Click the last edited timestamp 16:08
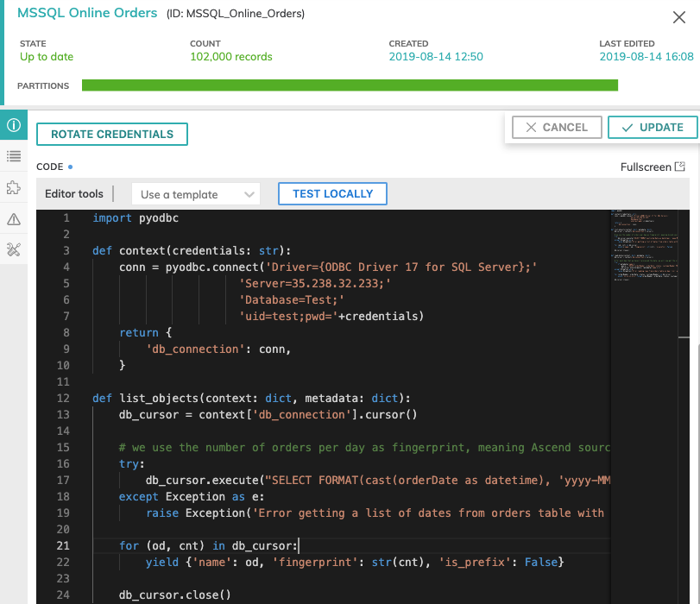Image resolution: width=700 pixels, height=604 pixels. (646, 57)
